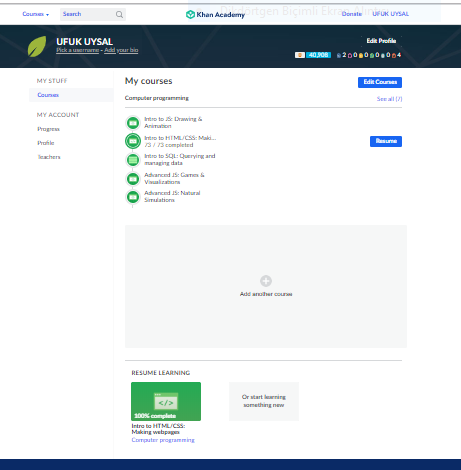
Task: Click the pink badge icon in profile header
Action: click(350, 55)
